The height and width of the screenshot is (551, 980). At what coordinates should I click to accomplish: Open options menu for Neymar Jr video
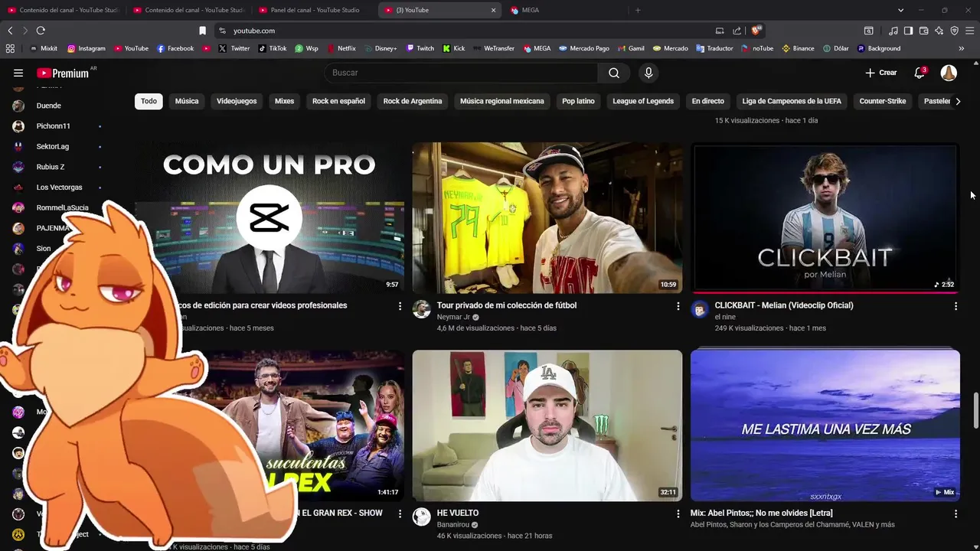[678, 306]
